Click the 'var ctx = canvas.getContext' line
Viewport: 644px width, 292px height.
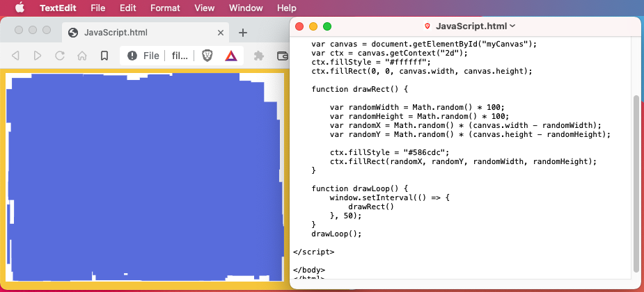[390, 53]
